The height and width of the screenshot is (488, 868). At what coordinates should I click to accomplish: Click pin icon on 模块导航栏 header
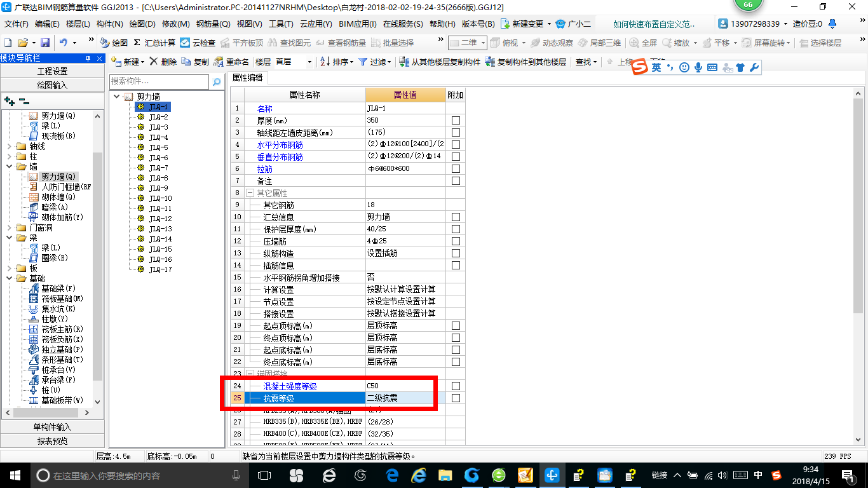[88, 58]
